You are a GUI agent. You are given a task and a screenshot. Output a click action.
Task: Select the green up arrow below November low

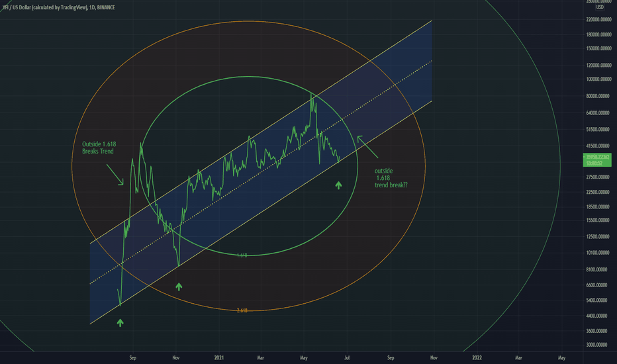[x=179, y=287]
